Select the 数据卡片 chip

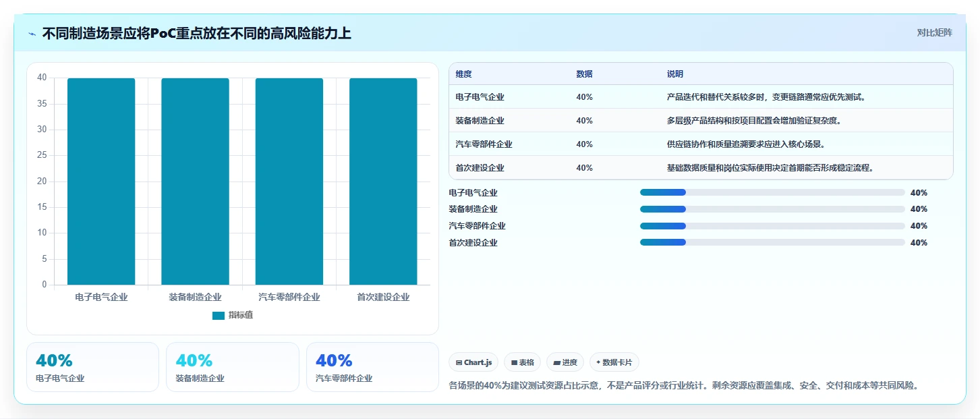pyautogui.click(x=614, y=362)
